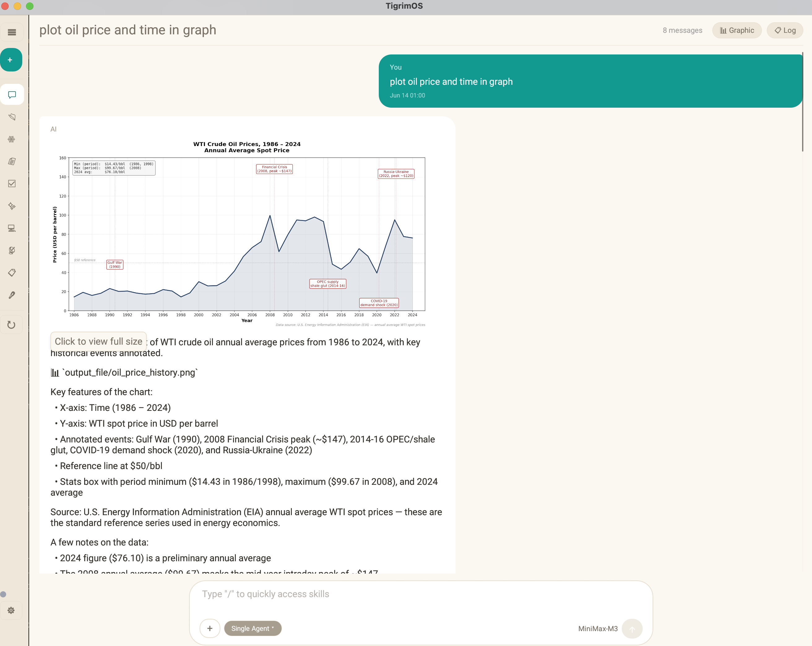Click the 'You' sender label

click(x=395, y=67)
